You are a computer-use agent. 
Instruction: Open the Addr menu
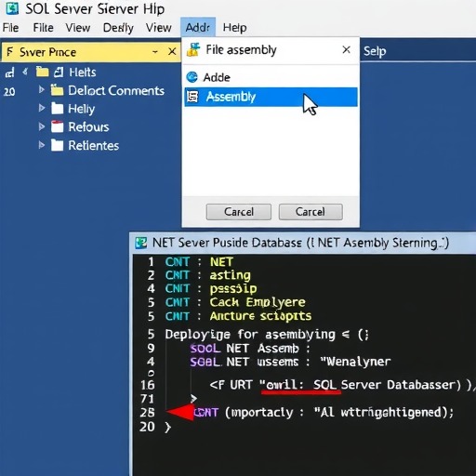click(x=198, y=28)
